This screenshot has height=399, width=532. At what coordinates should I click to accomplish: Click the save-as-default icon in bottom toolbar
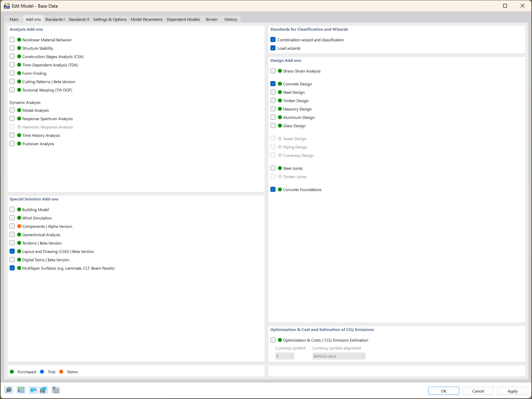coord(43,390)
